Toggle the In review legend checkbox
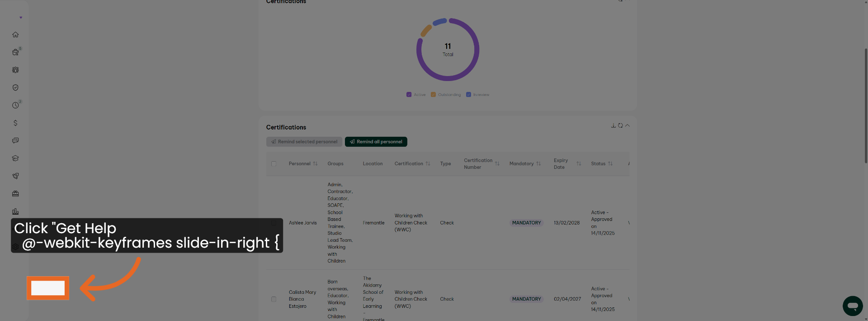Viewport: 868px width, 321px height. tap(468, 95)
